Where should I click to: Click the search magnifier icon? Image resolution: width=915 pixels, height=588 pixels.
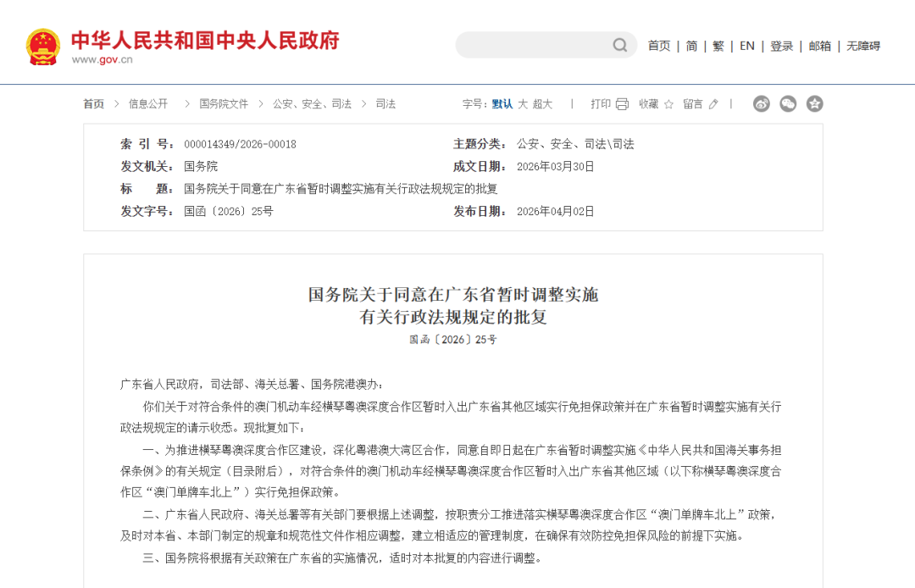click(620, 46)
